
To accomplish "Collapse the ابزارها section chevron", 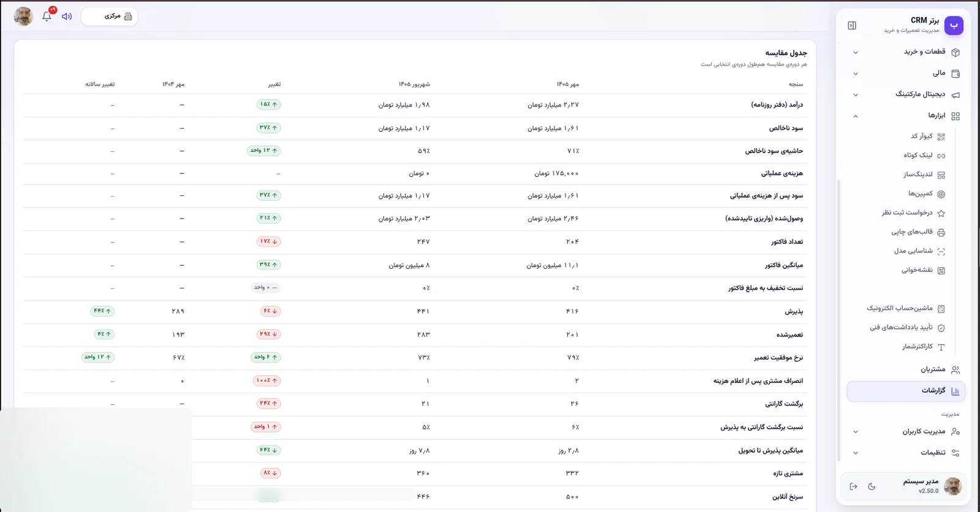I will coord(856,116).
